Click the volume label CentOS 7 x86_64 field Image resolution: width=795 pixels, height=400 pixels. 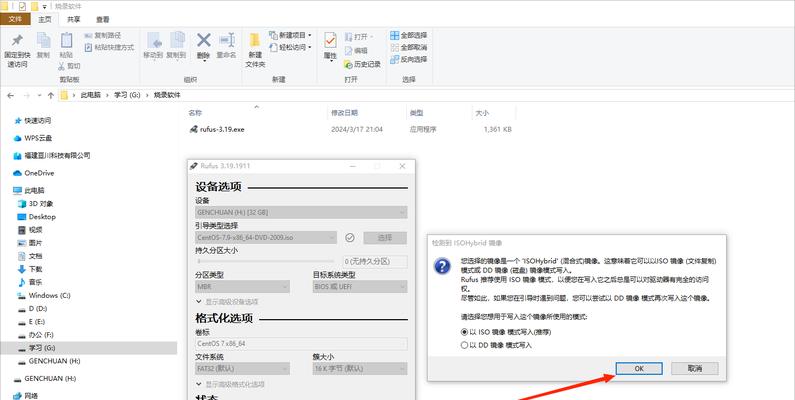(301, 344)
